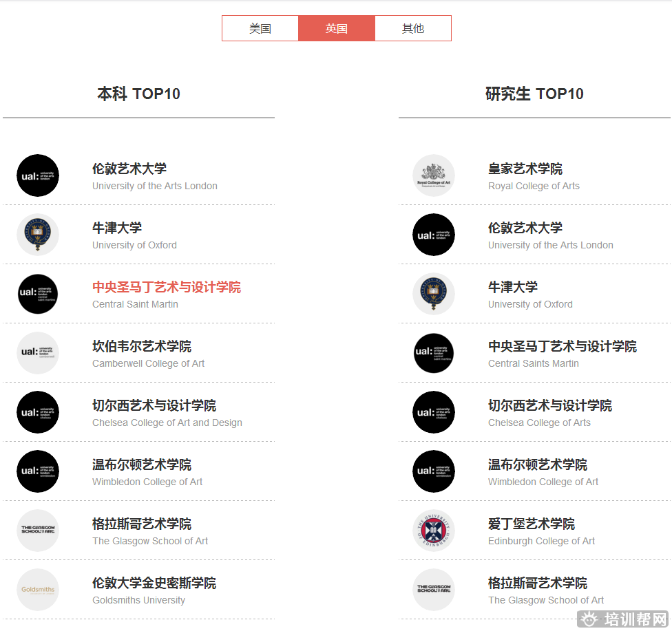Click 温布尔顿艺术学院 in postgraduate list

pos(538,464)
